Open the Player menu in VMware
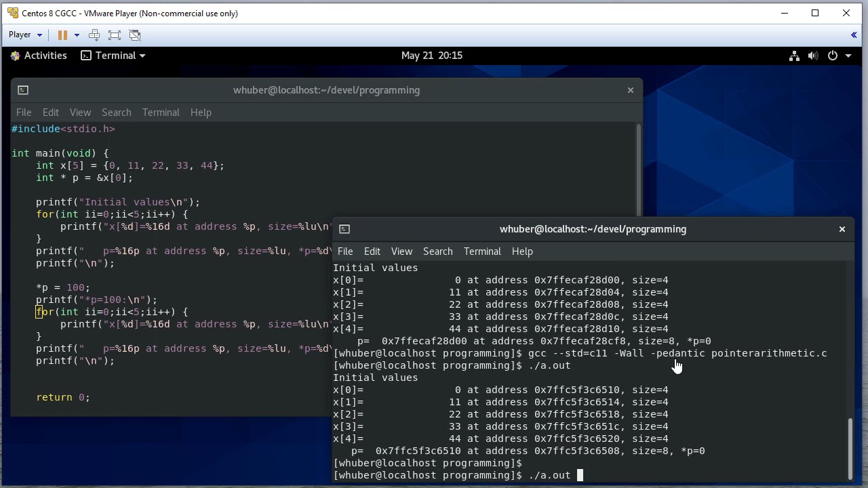Image resolution: width=868 pixels, height=488 pixels. [x=25, y=35]
